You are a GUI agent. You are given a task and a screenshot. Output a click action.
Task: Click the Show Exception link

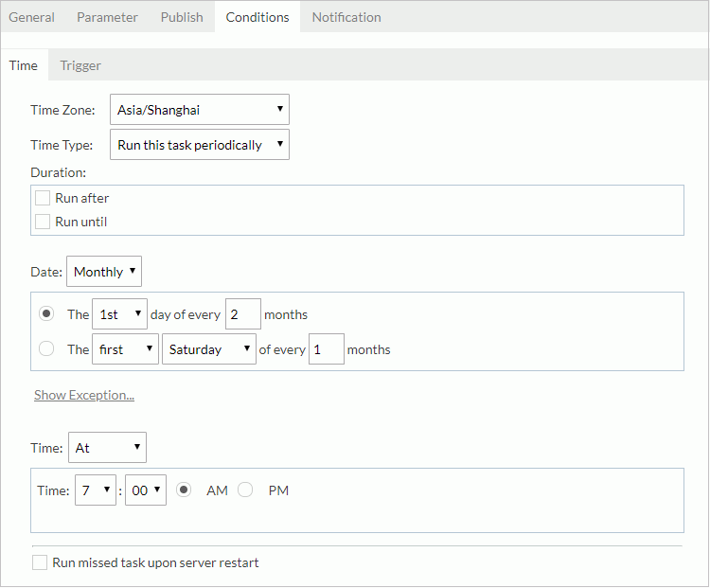point(84,395)
